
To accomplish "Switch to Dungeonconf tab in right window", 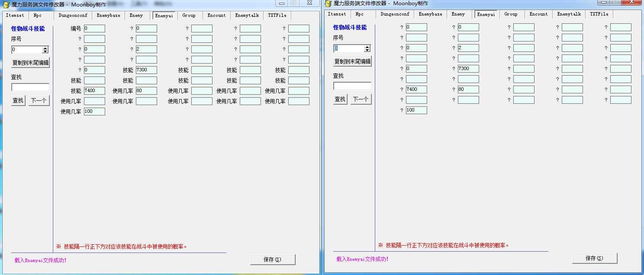I will (x=395, y=14).
